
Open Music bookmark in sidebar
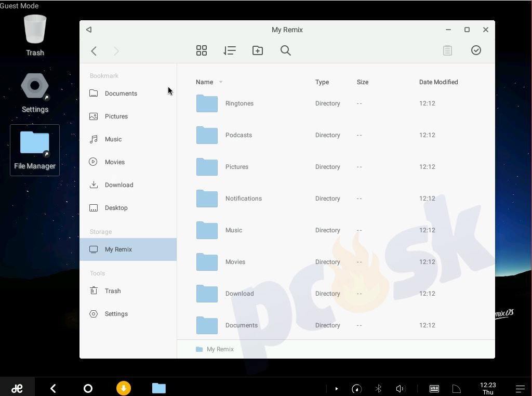click(128, 139)
